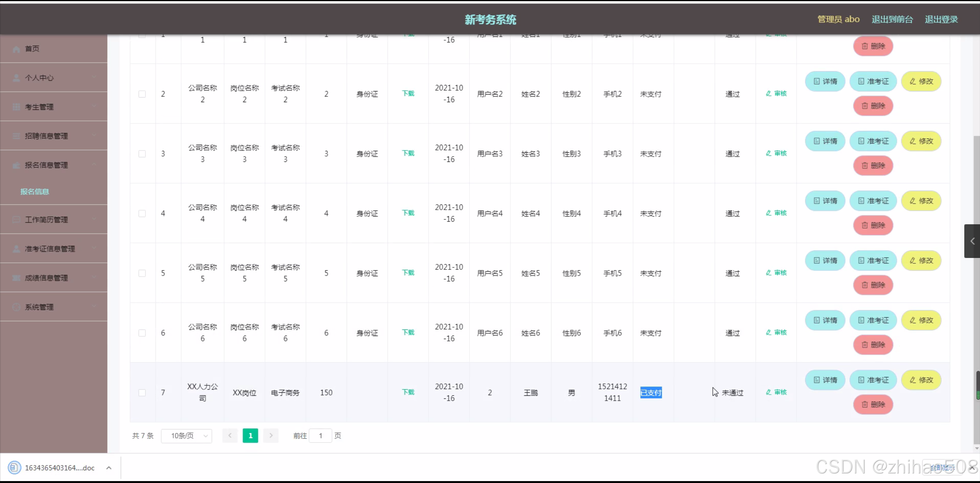Expand 系统管理 in the sidebar

(54, 307)
